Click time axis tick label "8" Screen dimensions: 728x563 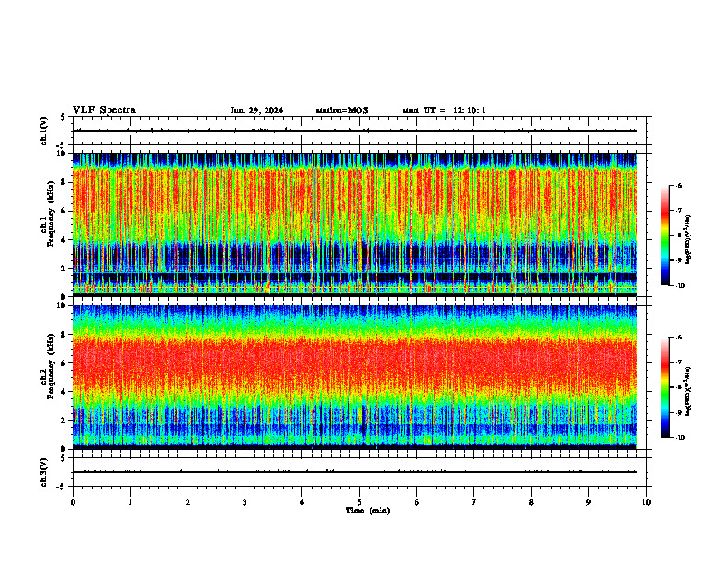531,502
